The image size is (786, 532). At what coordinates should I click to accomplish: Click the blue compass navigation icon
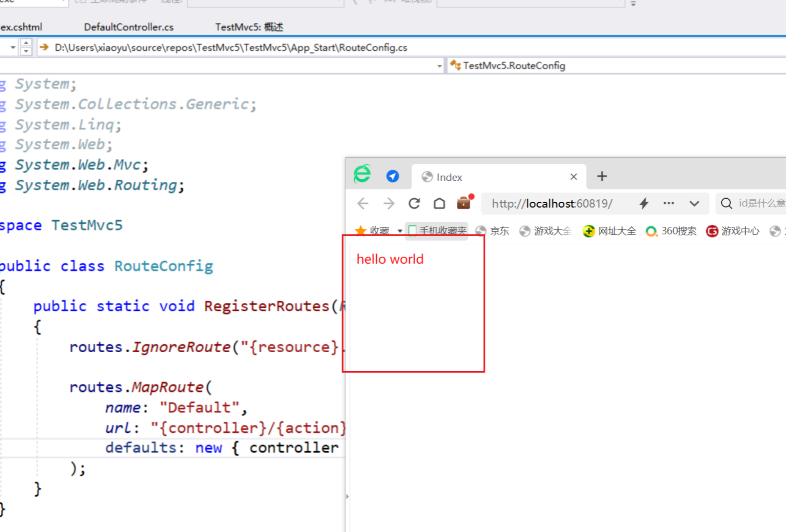(392, 176)
